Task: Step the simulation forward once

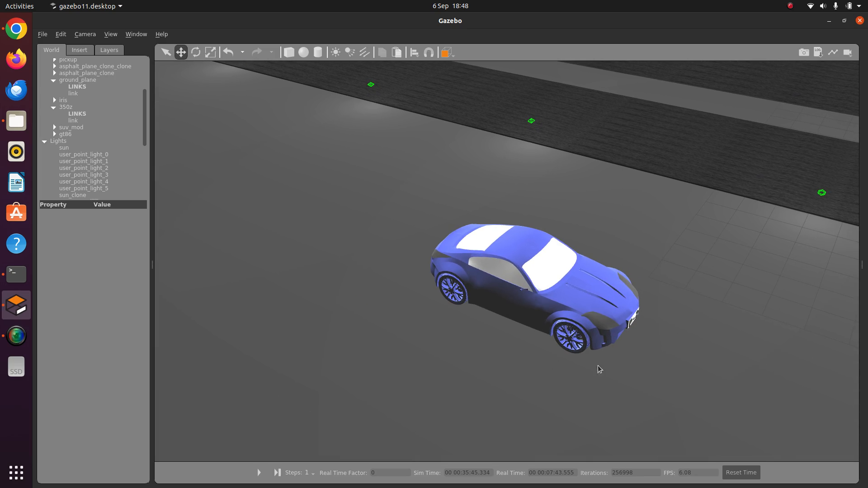Action: (x=277, y=472)
